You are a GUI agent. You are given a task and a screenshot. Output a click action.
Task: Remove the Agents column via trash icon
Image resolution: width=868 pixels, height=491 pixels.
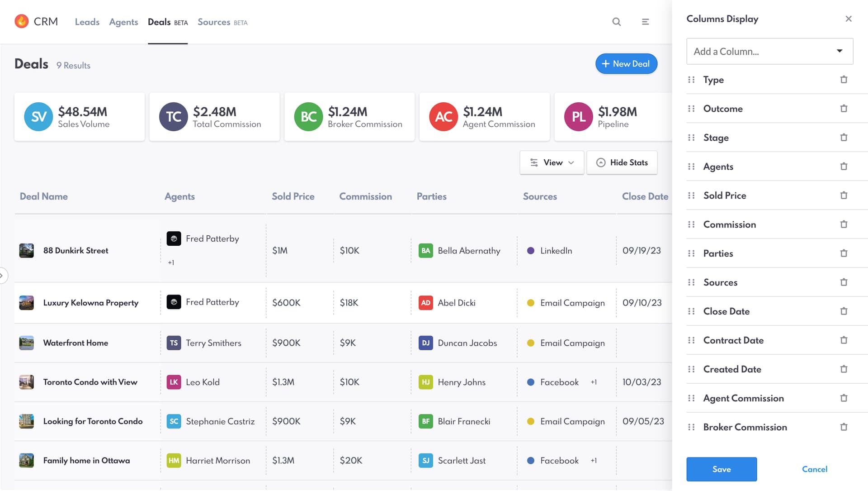click(x=844, y=167)
